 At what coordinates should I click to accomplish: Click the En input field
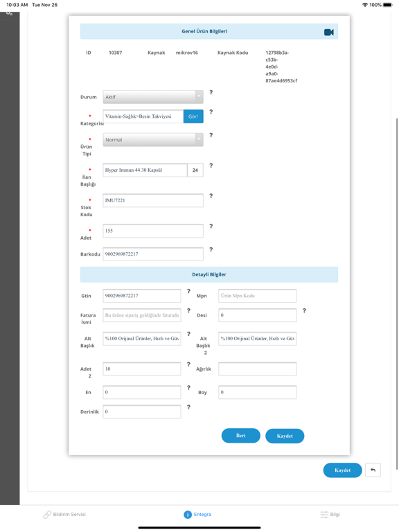(142, 392)
